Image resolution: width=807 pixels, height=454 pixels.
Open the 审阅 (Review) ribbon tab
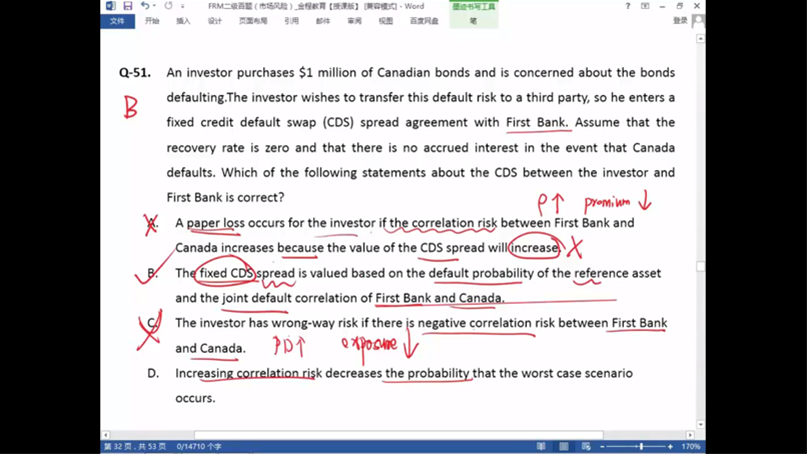click(x=354, y=21)
